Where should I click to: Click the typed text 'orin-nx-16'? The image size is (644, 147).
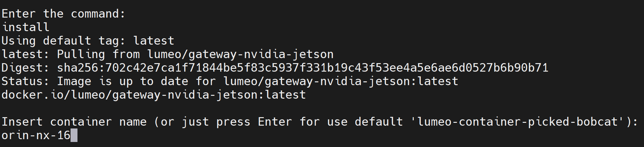(36, 135)
